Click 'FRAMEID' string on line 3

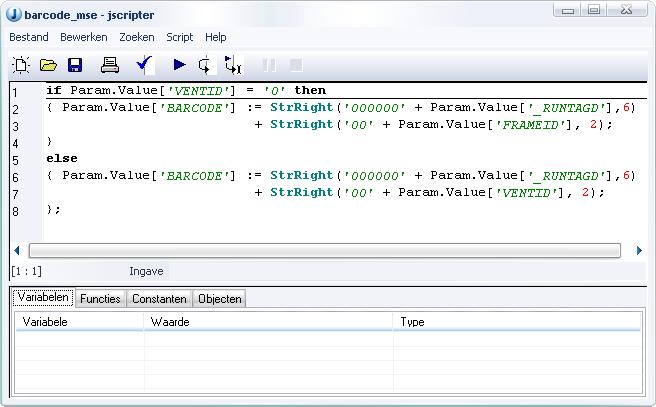tap(530, 125)
